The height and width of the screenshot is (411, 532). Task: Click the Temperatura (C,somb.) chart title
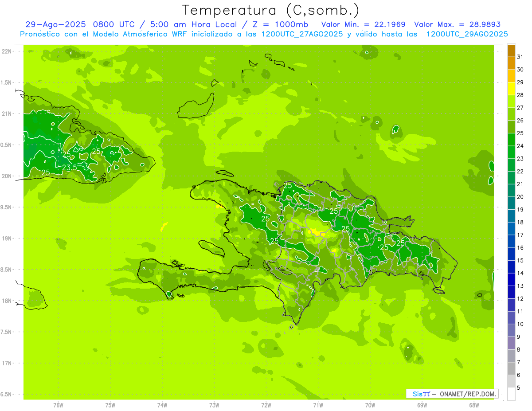pyautogui.click(x=271, y=10)
